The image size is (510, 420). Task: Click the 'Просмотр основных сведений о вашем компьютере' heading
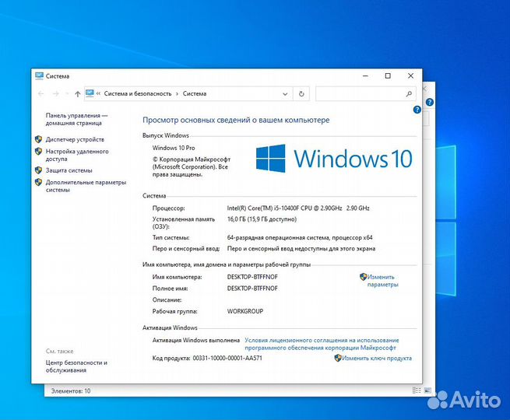236,121
